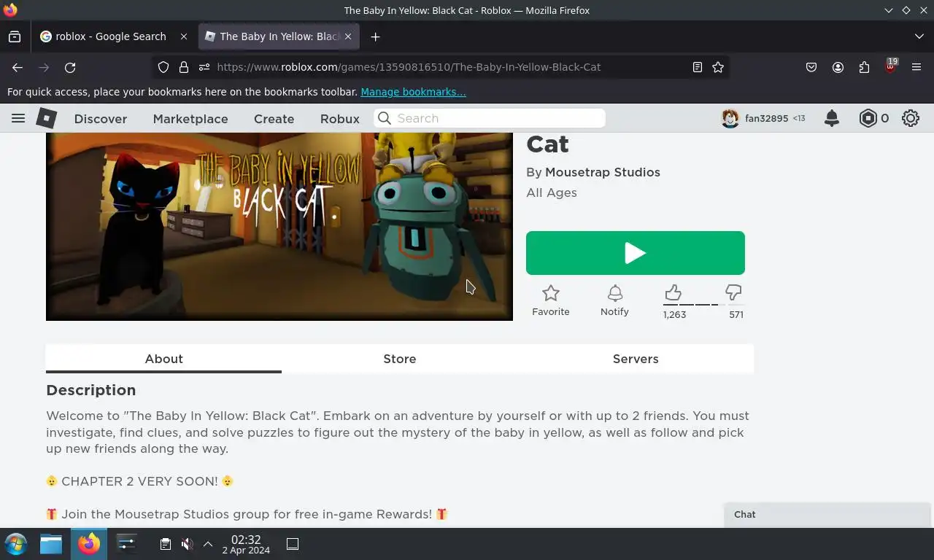Open Firefox extensions puzzle icon
This screenshot has height=560, width=934.
coord(864,67)
